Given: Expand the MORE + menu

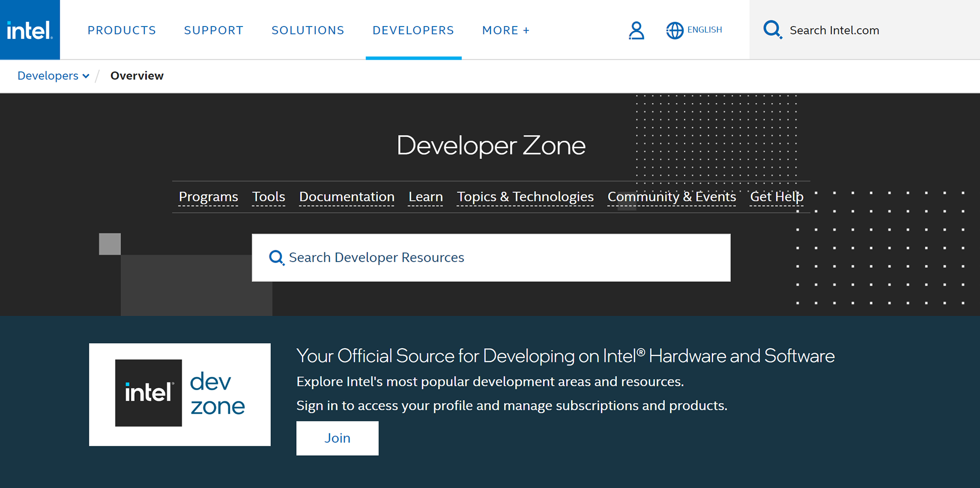Looking at the screenshot, I should (x=506, y=30).
